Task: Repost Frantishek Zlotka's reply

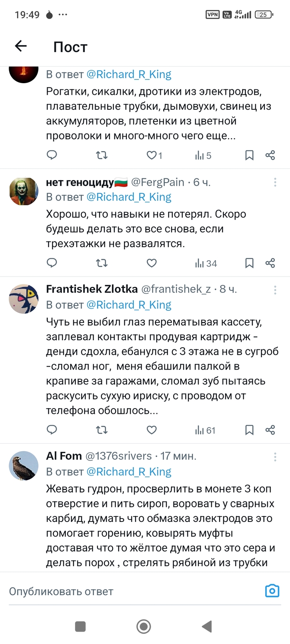Action: click(x=101, y=430)
